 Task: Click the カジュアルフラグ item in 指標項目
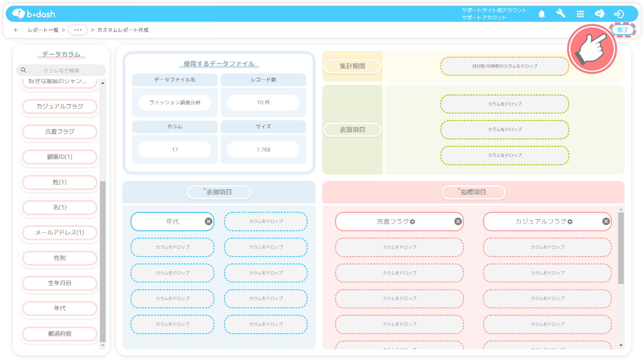pyautogui.click(x=547, y=221)
